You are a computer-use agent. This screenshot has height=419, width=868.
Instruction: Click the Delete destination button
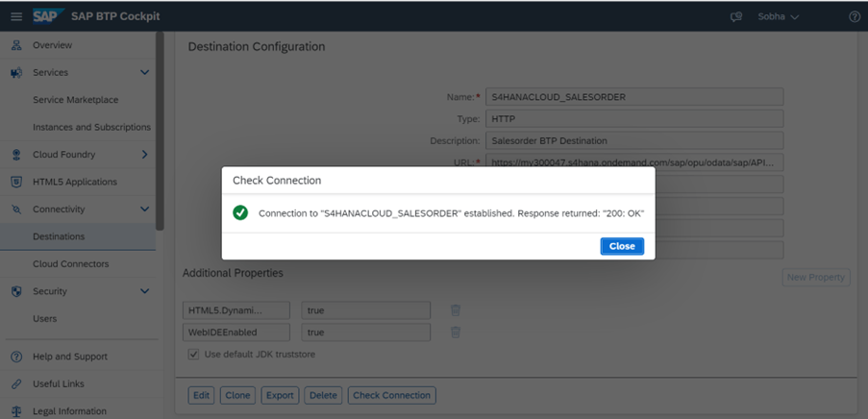323,395
